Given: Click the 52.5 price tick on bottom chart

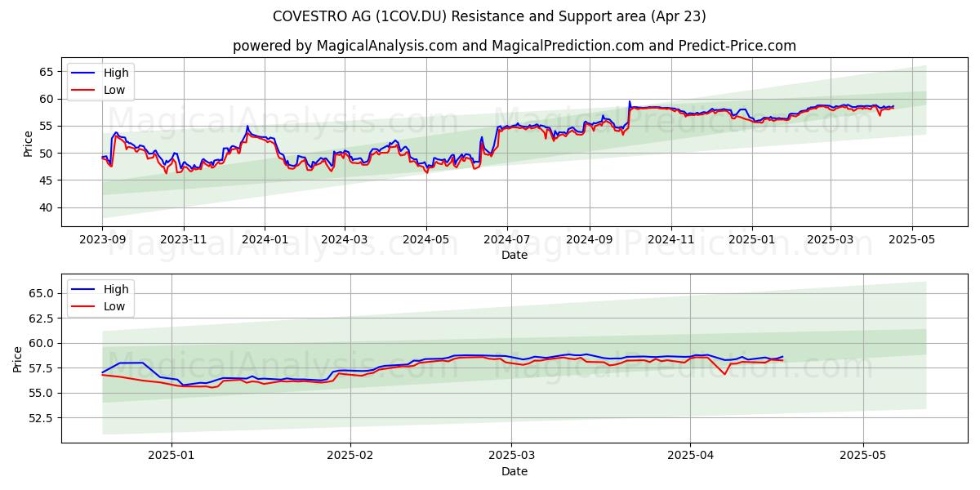Looking at the screenshot, I should click(x=41, y=418).
